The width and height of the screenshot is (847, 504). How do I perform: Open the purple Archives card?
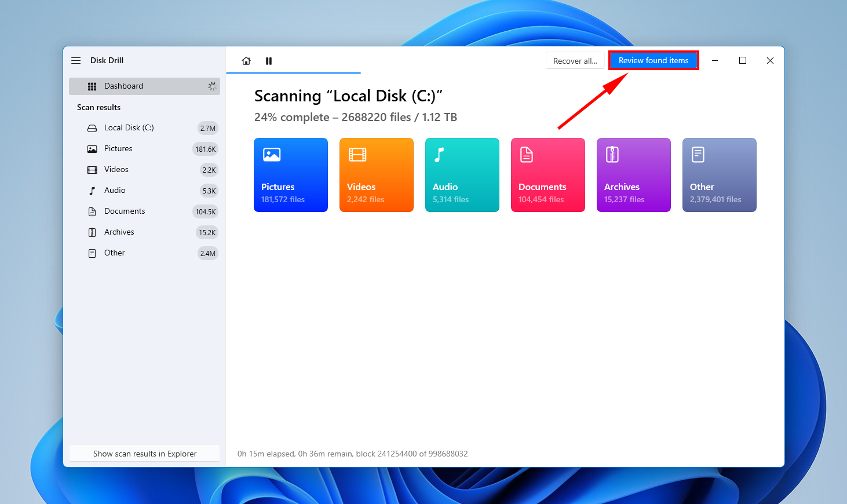click(634, 175)
